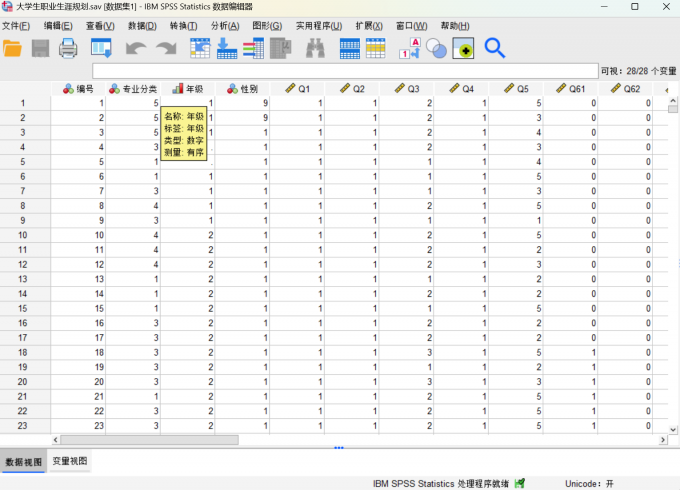
Task: Click the Go to case icon
Action: [x=200, y=47]
